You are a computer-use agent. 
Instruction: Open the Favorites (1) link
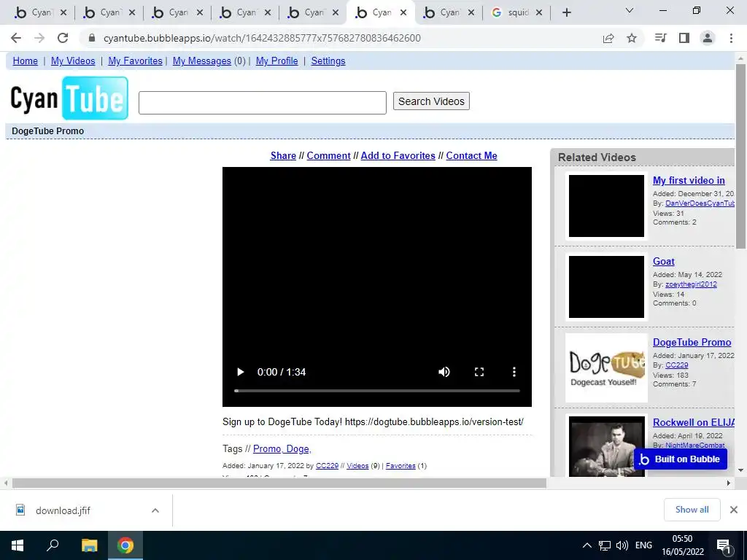[400, 466]
